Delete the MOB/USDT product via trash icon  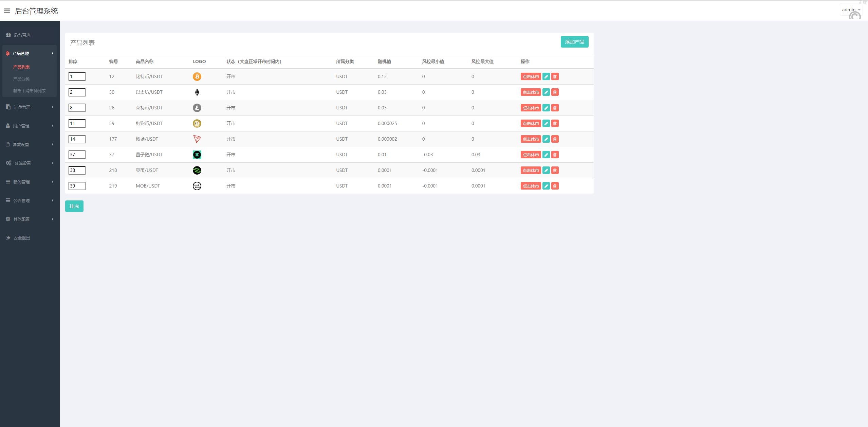click(555, 186)
